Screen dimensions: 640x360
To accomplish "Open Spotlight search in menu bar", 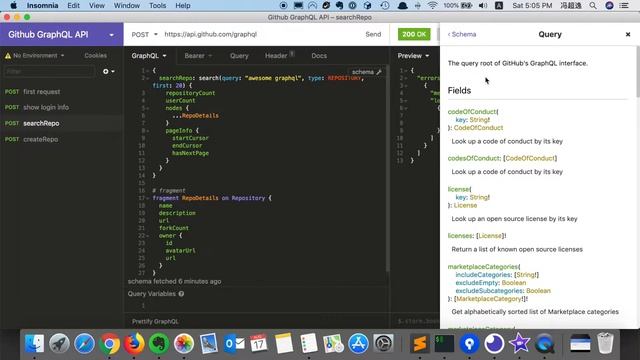I will click(593, 5).
